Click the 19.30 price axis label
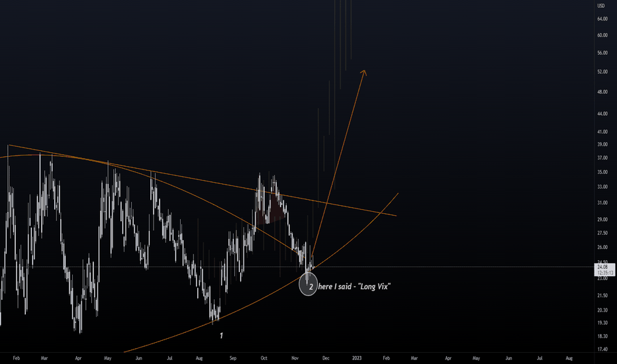The height and width of the screenshot is (364, 617). (602, 323)
